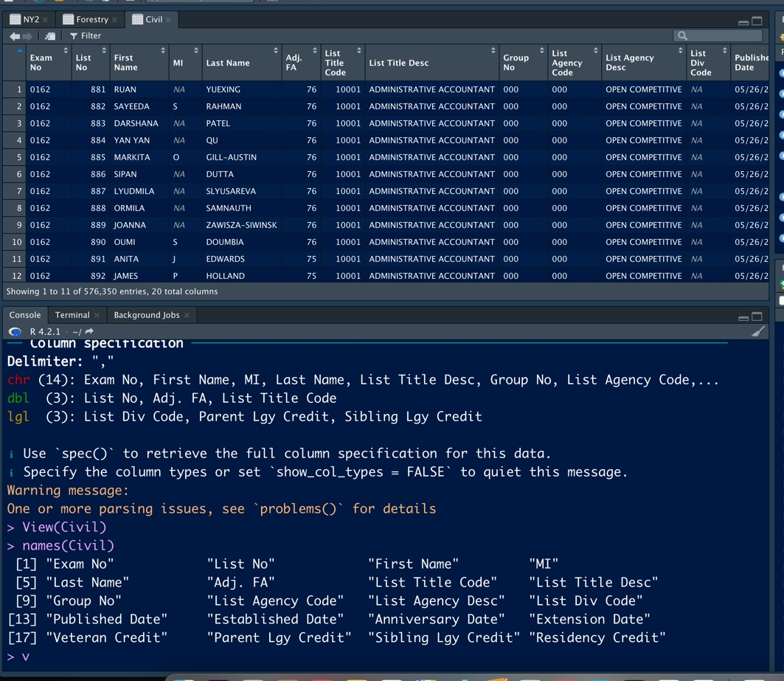This screenshot has width=784, height=681.
Task: Click the View(Civil) command in console
Action: [x=64, y=528]
